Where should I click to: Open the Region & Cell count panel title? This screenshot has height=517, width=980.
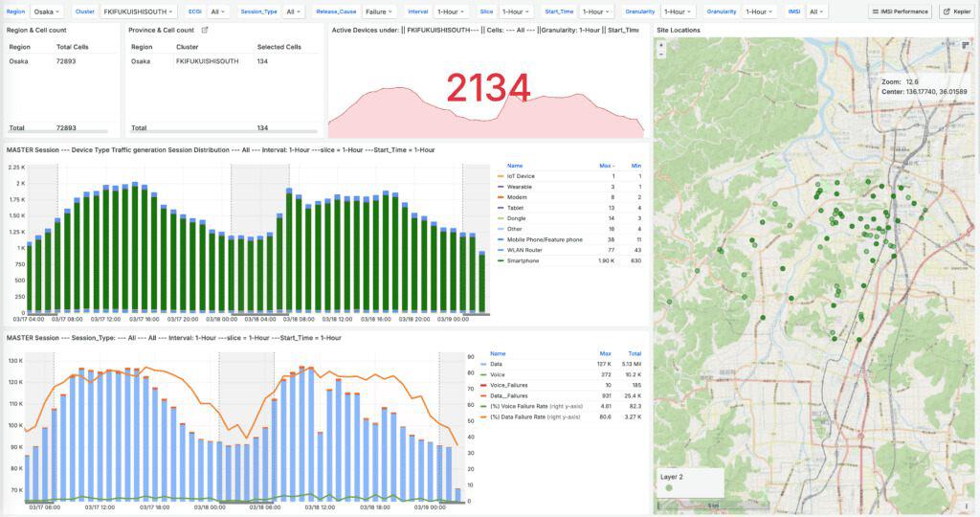click(36, 30)
